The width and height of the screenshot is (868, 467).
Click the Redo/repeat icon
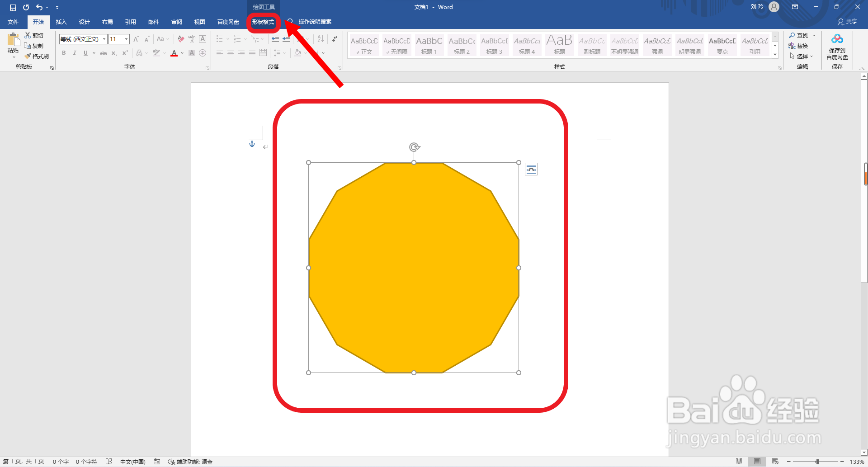click(26, 7)
